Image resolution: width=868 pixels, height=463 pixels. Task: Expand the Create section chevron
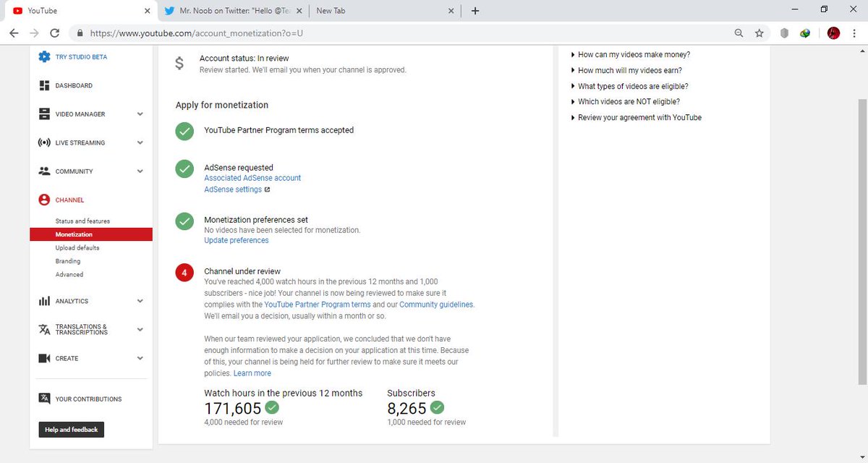pos(140,358)
